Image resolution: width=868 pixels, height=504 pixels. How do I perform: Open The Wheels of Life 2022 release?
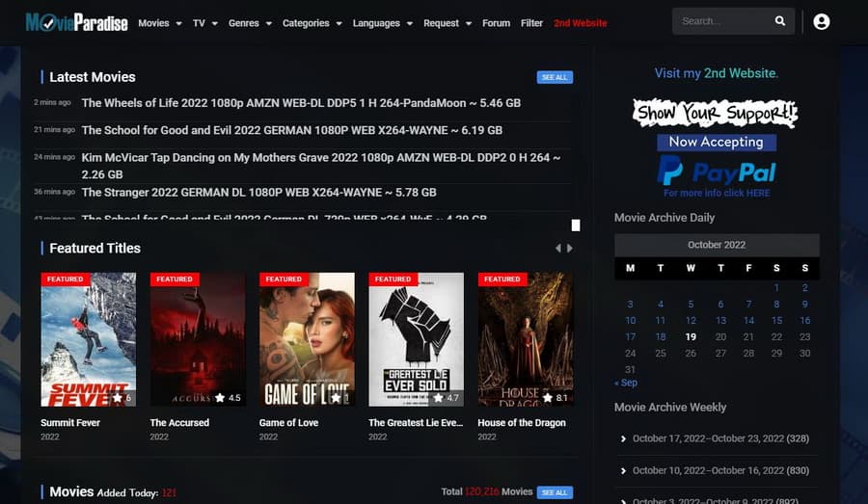pos(301,103)
